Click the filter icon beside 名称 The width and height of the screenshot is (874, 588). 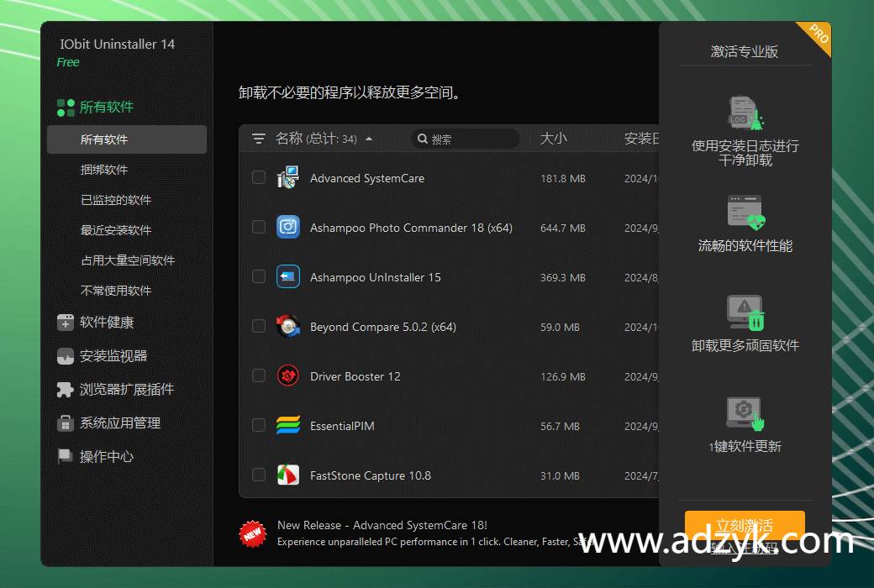coord(259,139)
